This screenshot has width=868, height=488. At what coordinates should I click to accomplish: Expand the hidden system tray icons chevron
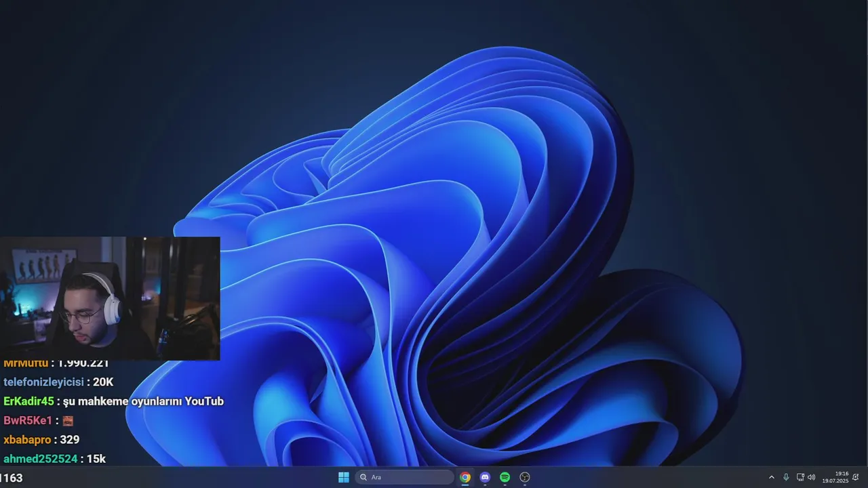pos(771,477)
